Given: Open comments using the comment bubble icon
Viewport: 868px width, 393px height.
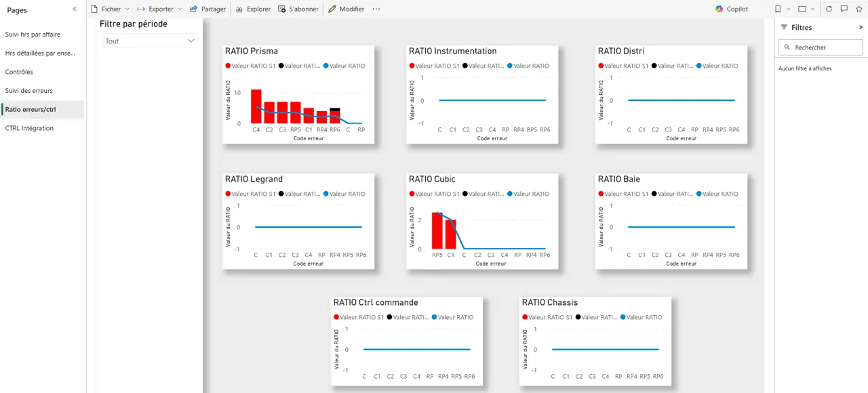Looking at the screenshot, I should [844, 9].
